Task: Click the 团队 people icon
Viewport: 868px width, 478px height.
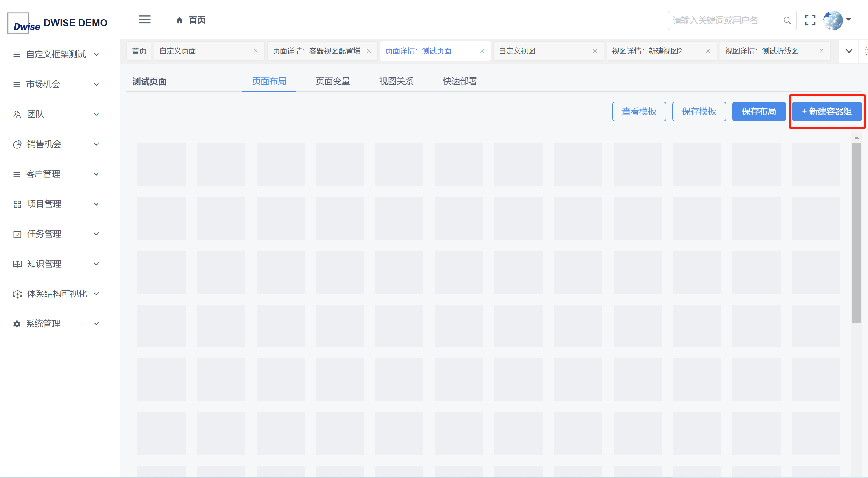Action: (17, 115)
